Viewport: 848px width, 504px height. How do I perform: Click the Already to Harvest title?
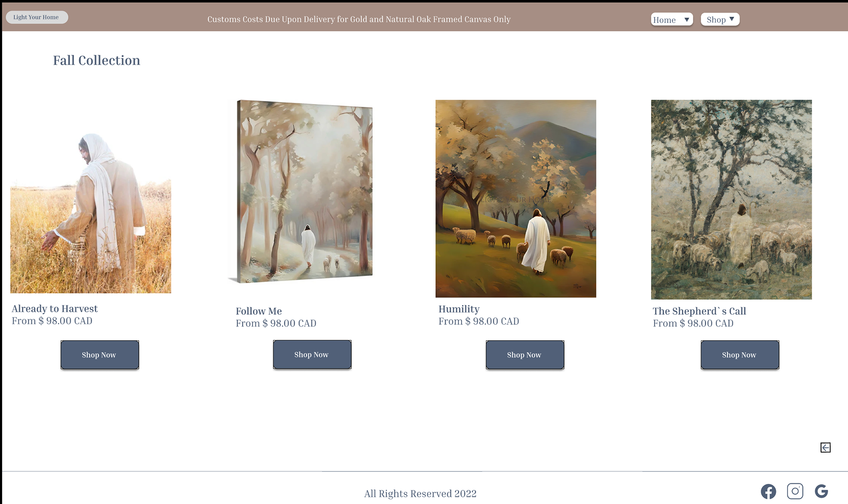tap(55, 308)
